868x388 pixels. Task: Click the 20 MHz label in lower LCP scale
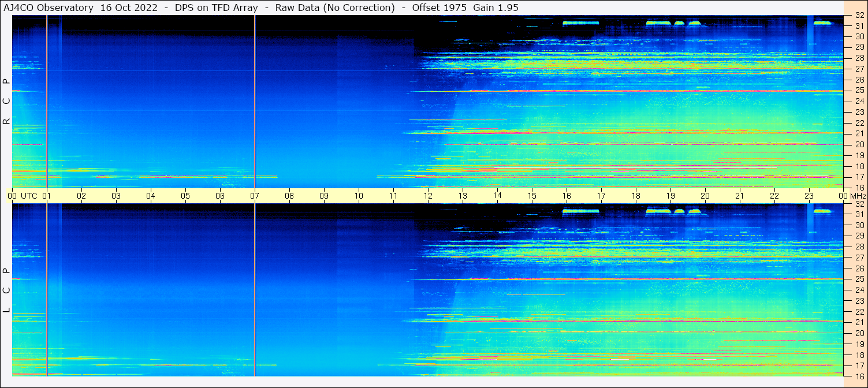[859, 333]
